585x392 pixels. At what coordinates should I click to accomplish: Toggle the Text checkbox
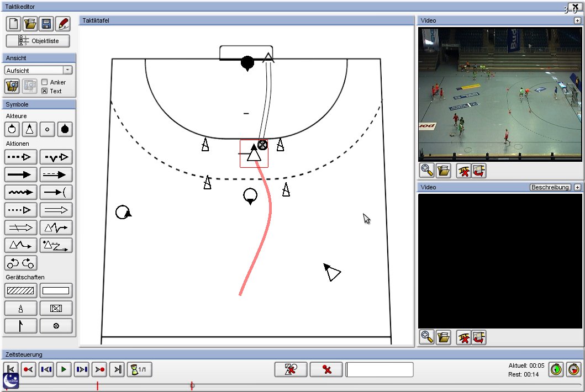pyautogui.click(x=45, y=91)
